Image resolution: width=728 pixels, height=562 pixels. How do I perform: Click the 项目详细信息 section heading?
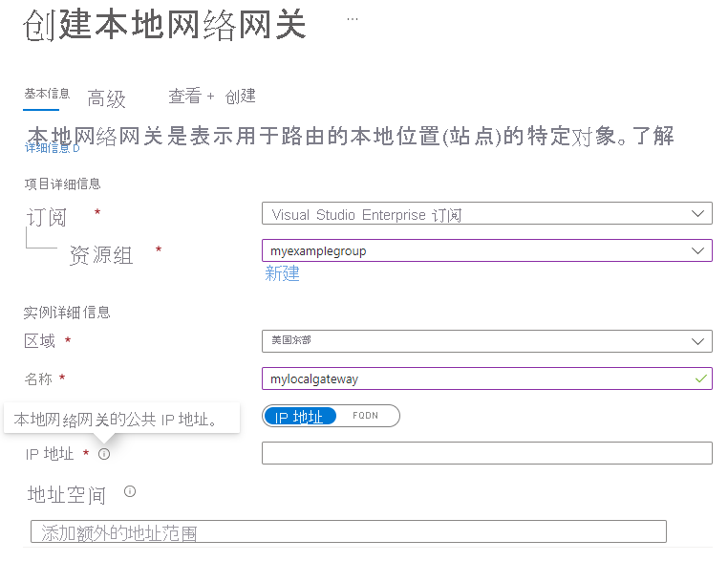pyautogui.click(x=62, y=184)
